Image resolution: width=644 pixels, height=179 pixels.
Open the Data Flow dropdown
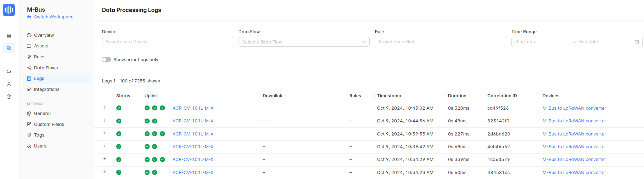click(x=304, y=42)
